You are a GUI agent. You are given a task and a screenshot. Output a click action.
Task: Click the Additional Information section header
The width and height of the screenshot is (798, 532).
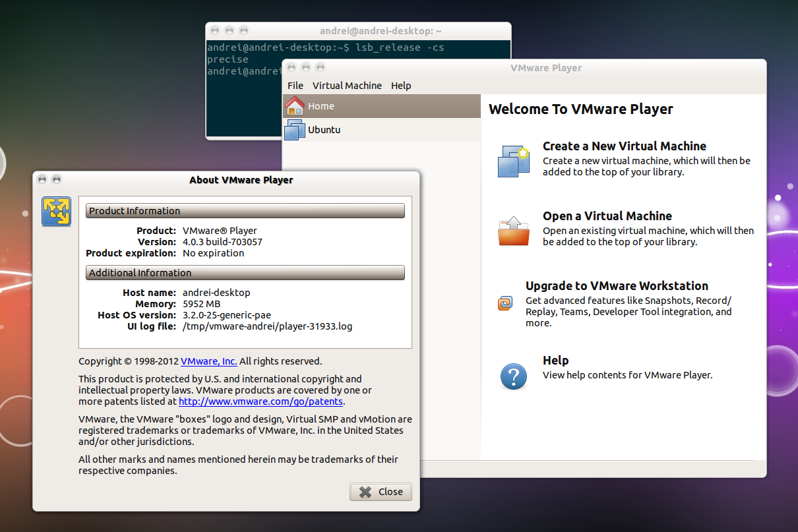click(245, 273)
